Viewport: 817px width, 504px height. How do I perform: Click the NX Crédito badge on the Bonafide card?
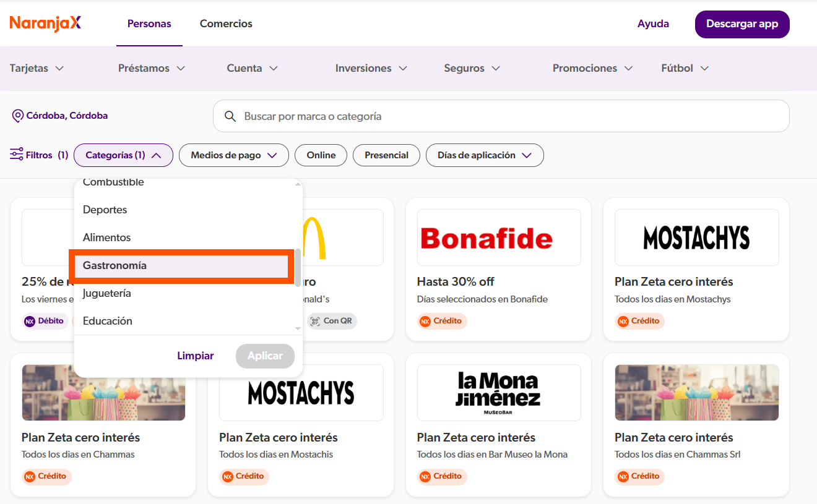[x=442, y=321]
